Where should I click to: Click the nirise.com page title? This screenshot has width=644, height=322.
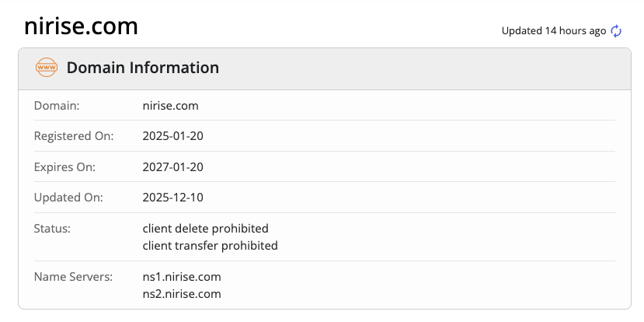(81, 26)
